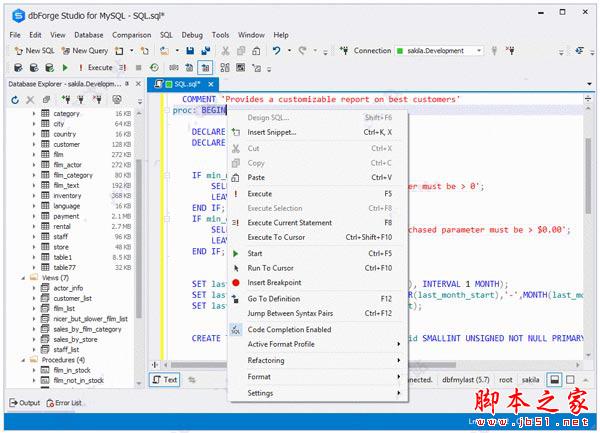Toggle the single pane view icon in status bar
Screen dimensions: 600x433
pos(570,379)
